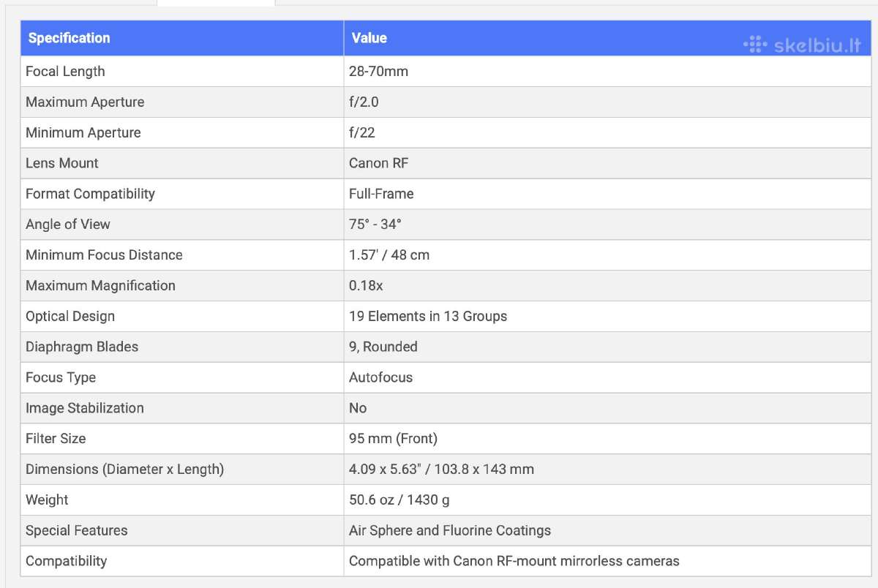This screenshot has height=588, width=878.
Task: Select the Optical Design label
Action: tap(70, 317)
